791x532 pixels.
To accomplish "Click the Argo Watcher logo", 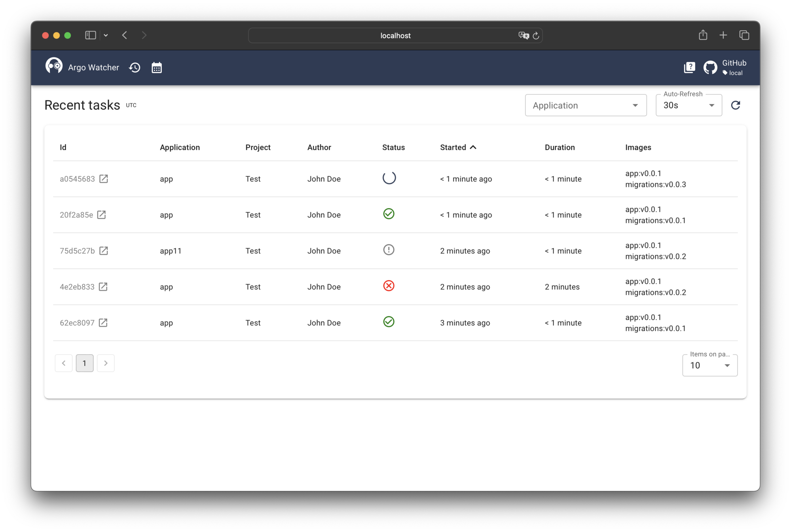I will (54, 66).
